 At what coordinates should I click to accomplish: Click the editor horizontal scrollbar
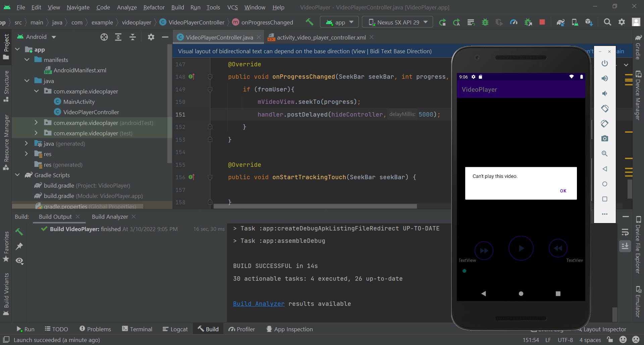click(315, 206)
